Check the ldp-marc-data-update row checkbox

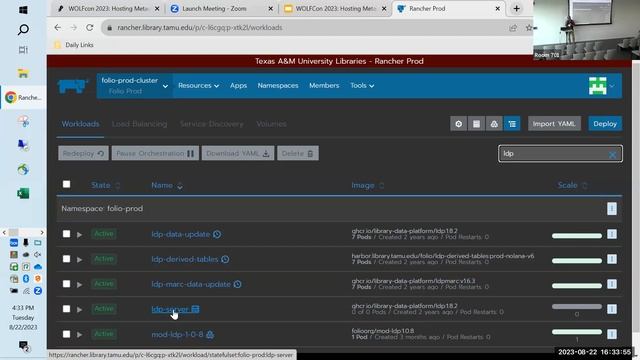(67, 284)
